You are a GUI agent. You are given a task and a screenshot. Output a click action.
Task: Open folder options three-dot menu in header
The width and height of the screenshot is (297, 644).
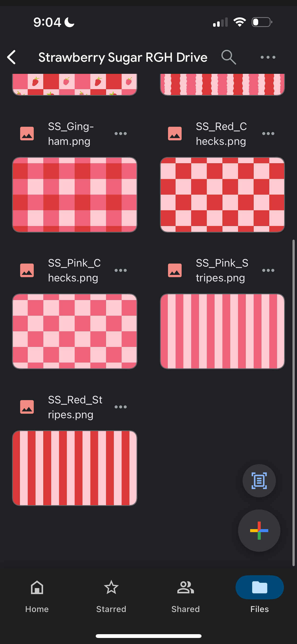pyautogui.click(x=268, y=57)
